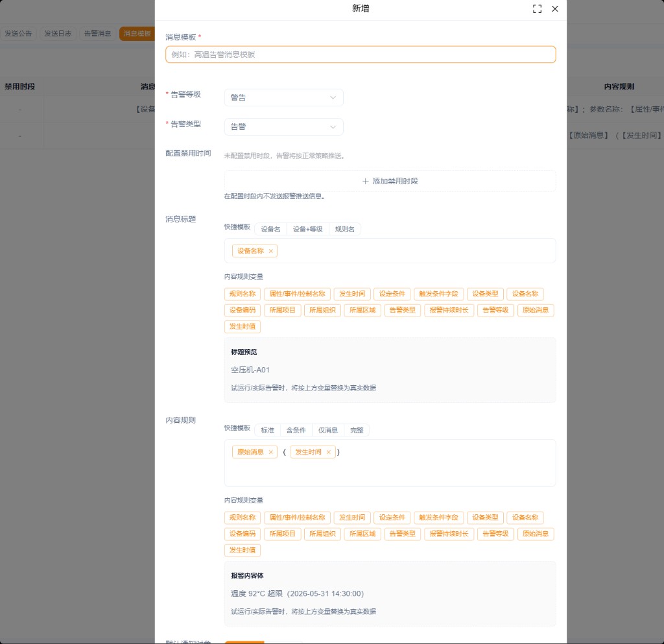The image size is (664, 644).
Task: Apply 含条件 quick template for content rule
Action: (x=296, y=430)
